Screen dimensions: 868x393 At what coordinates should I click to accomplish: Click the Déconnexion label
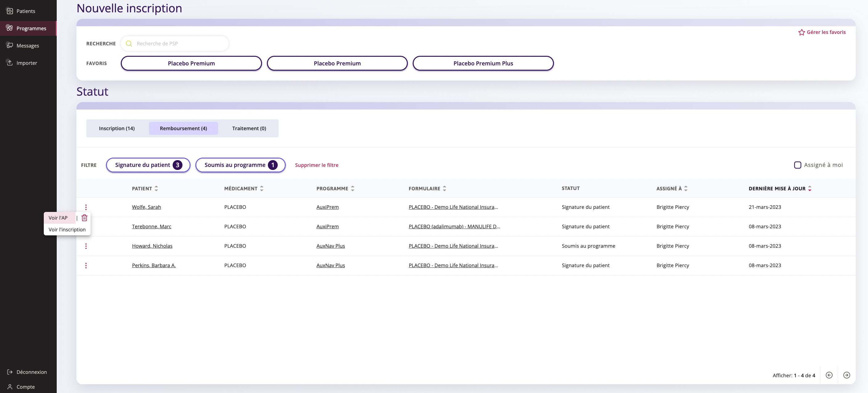[32, 372]
